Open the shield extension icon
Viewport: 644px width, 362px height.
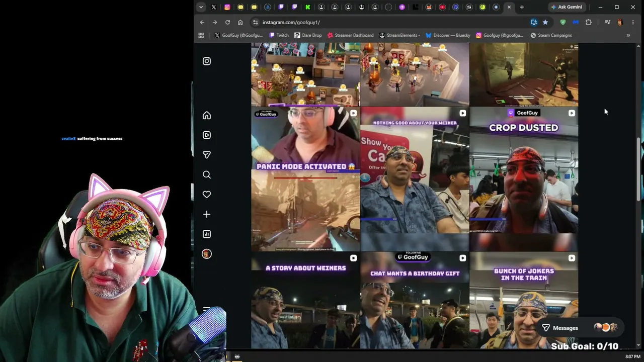563,22
